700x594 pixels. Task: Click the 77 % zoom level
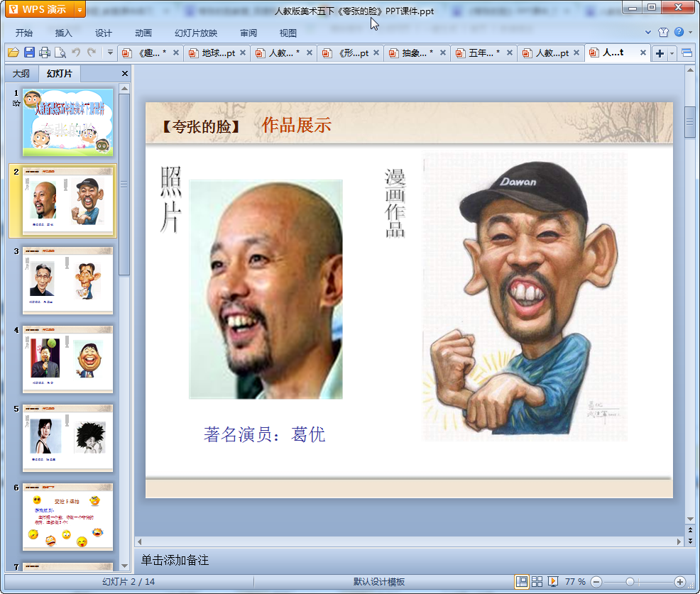click(x=575, y=581)
